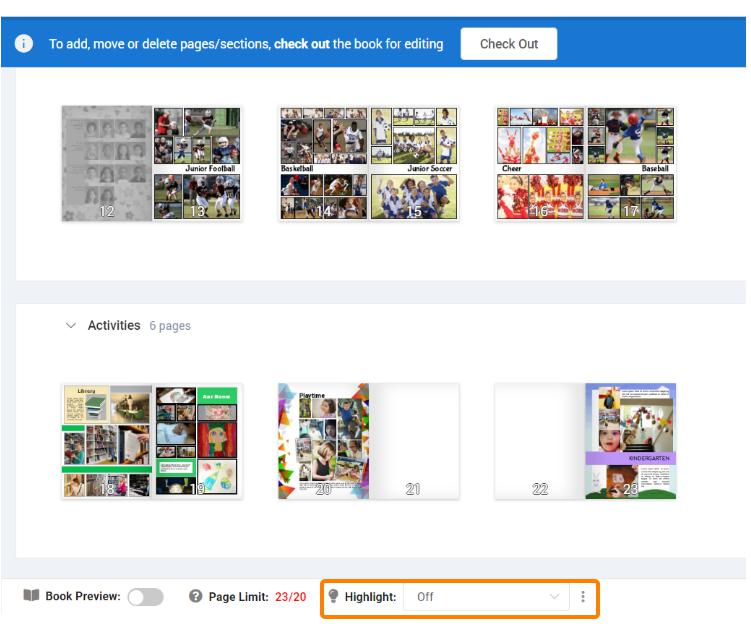Open page 17 Baseball thumbnail
The width and height of the screenshot is (751, 624).
pos(631,164)
